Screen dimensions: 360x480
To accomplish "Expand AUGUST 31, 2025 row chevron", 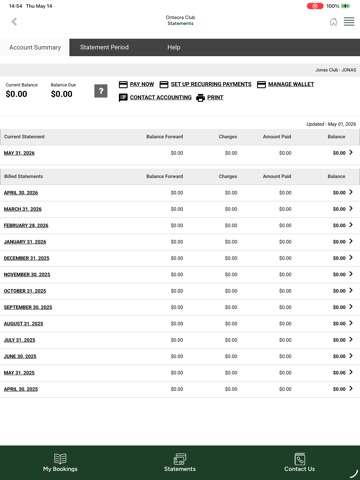I will pos(351,323).
